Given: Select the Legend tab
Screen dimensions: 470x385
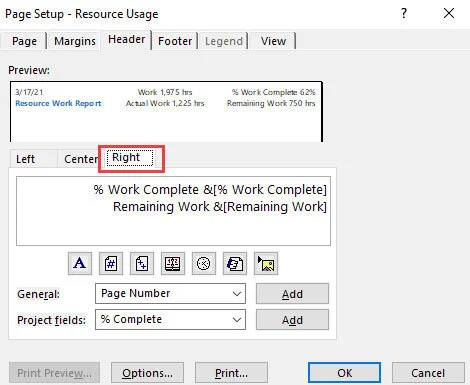Looking at the screenshot, I should pos(224,41).
